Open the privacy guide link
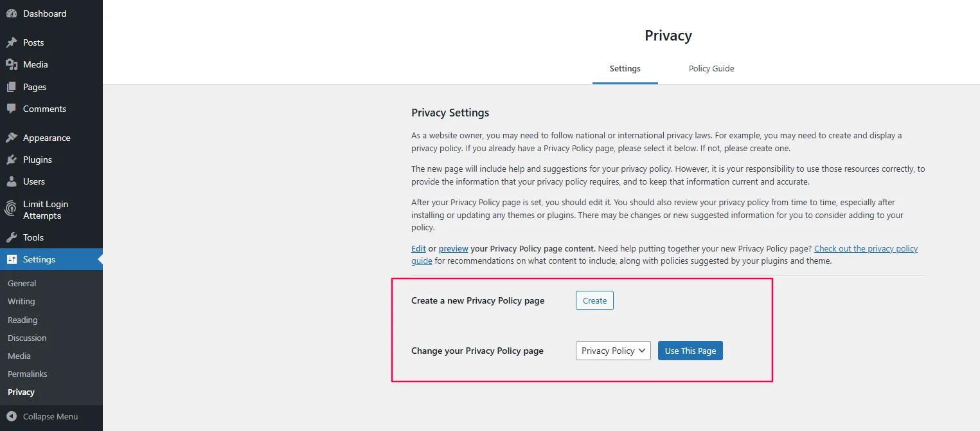 coord(866,248)
